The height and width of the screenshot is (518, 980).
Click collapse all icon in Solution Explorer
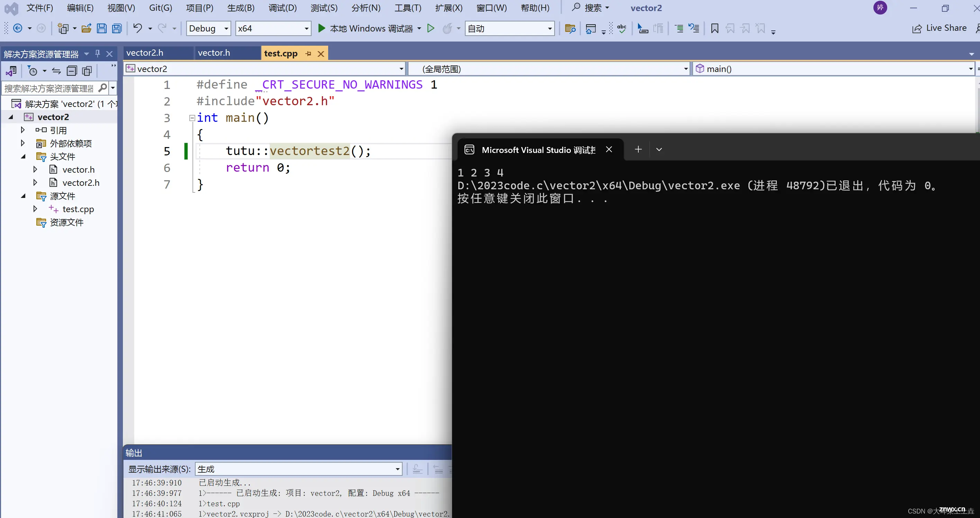coord(72,71)
